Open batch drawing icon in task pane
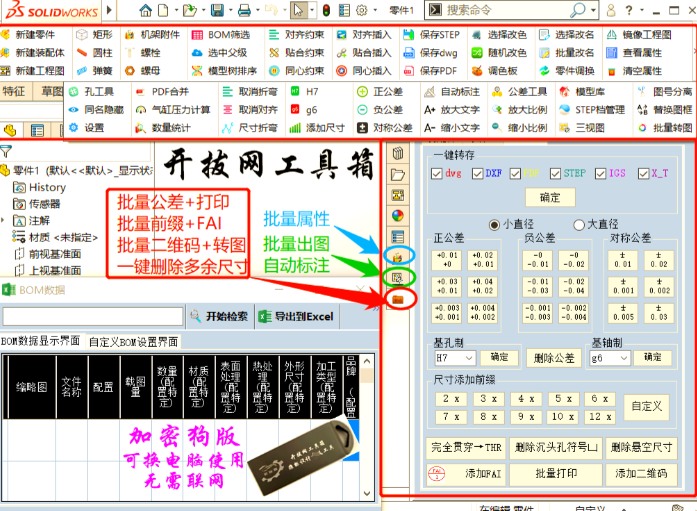Image resolution: width=697 pixels, height=511 pixels. (398, 278)
